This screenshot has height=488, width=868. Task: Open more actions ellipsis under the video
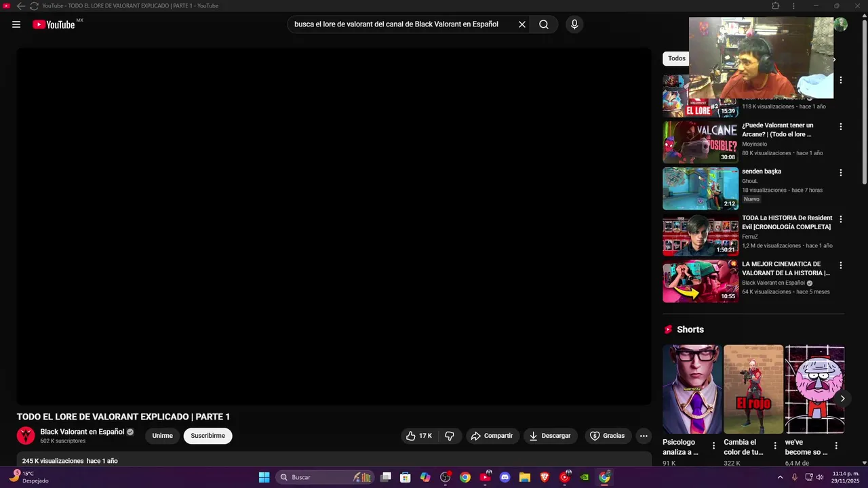click(644, 436)
